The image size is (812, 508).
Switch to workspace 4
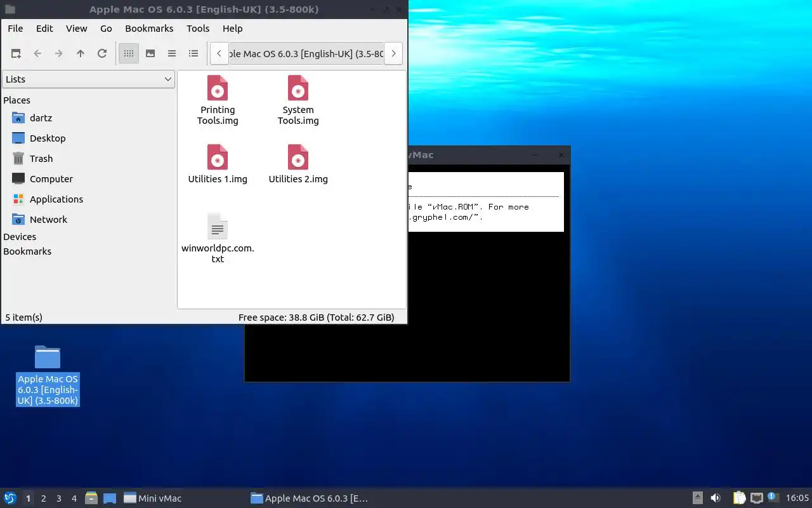[x=74, y=498]
